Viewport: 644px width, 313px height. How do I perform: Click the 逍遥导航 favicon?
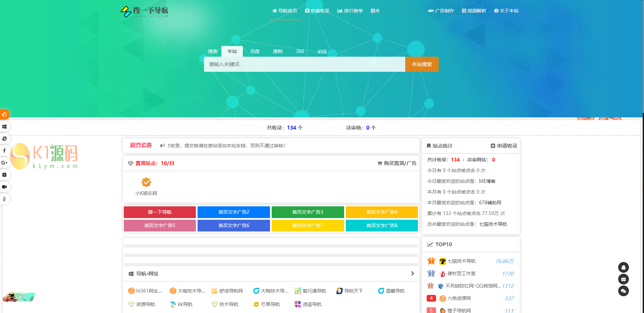pos(298,304)
